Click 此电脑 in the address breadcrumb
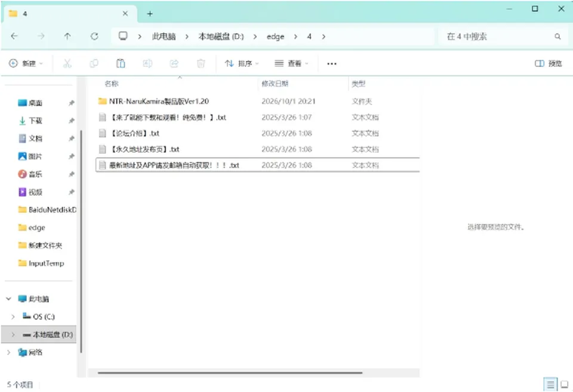 click(164, 36)
